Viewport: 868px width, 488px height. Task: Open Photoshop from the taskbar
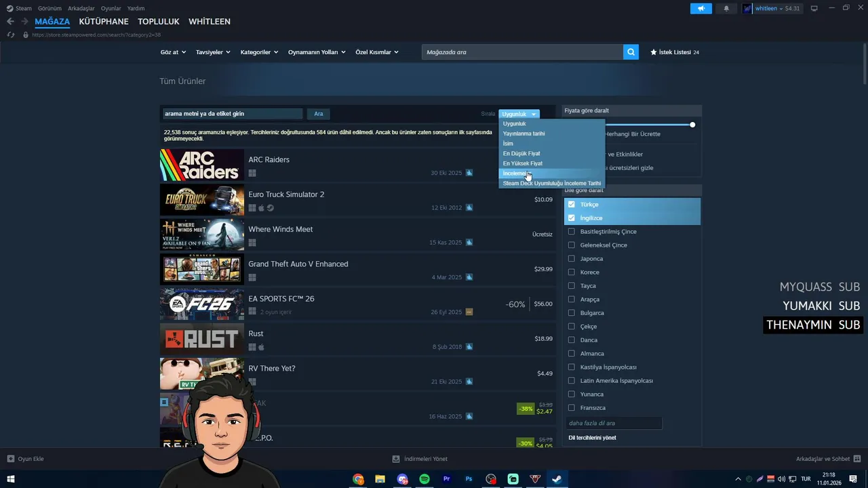point(469,479)
